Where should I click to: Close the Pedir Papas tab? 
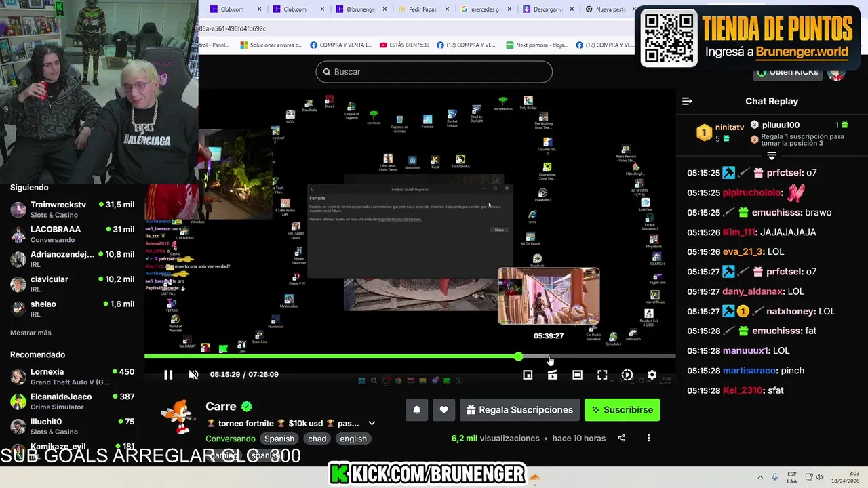click(448, 9)
